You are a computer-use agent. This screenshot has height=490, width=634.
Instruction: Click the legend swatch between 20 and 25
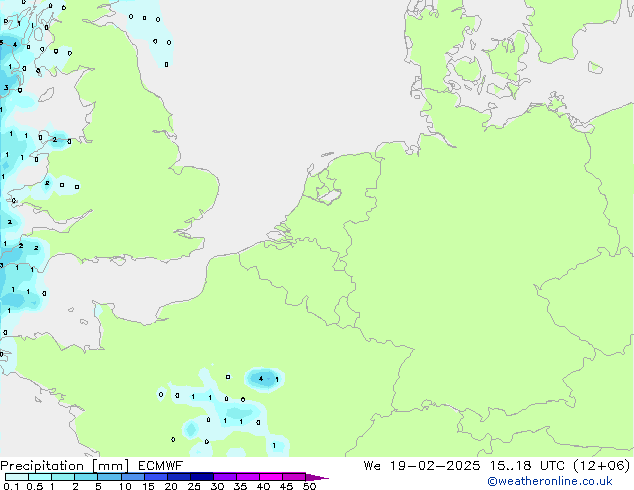(178, 477)
